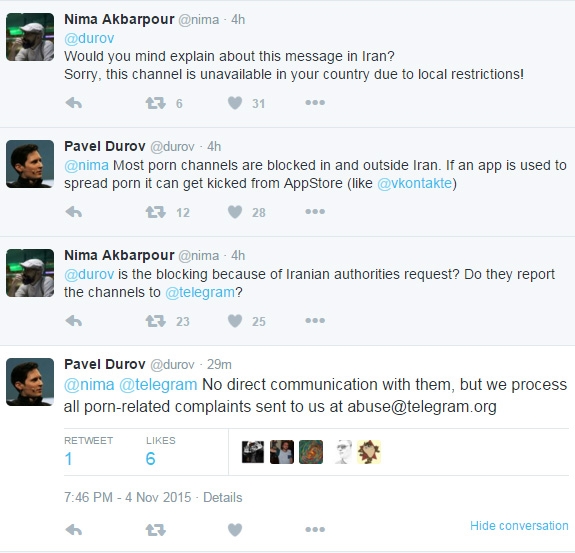Hide conversation link
The height and width of the screenshot is (553, 575).
[519, 525]
